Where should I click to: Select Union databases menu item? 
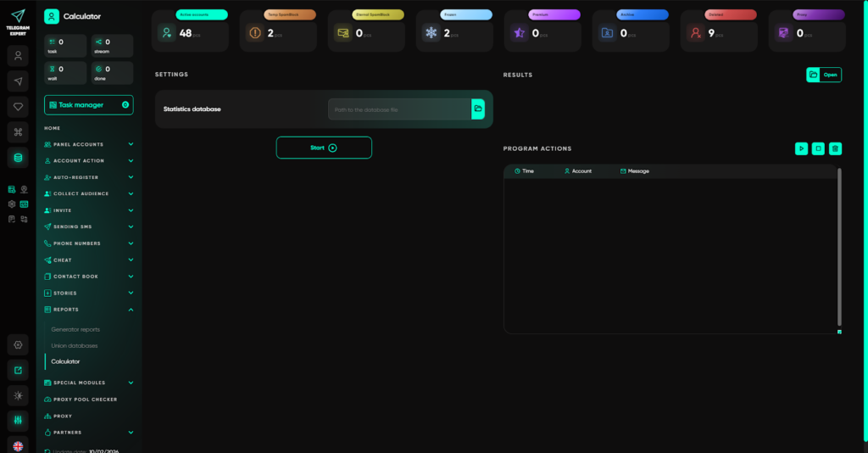click(75, 345)
